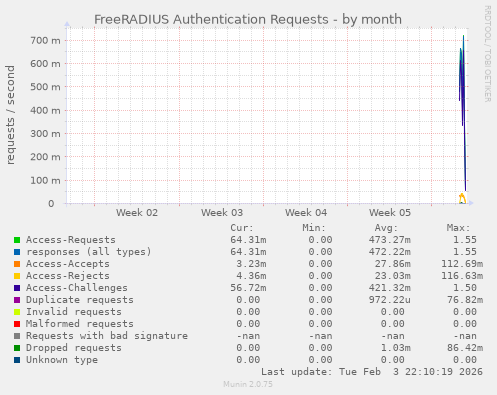
Task: Click the 600 m y-axis label
Action: pyautogui.click(x=45, y=64)
